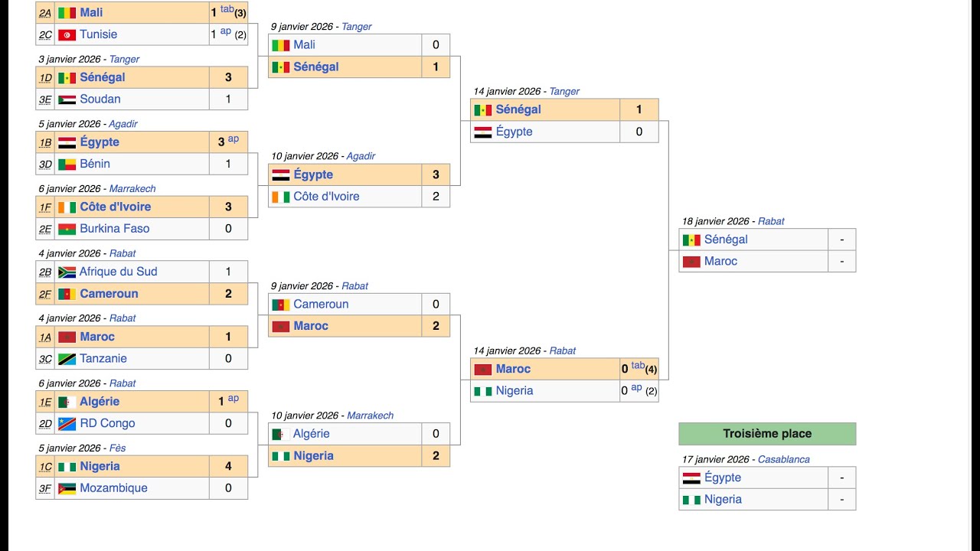Click the Burkina Faso team name
980x551 pixels.
pos(115,229)
